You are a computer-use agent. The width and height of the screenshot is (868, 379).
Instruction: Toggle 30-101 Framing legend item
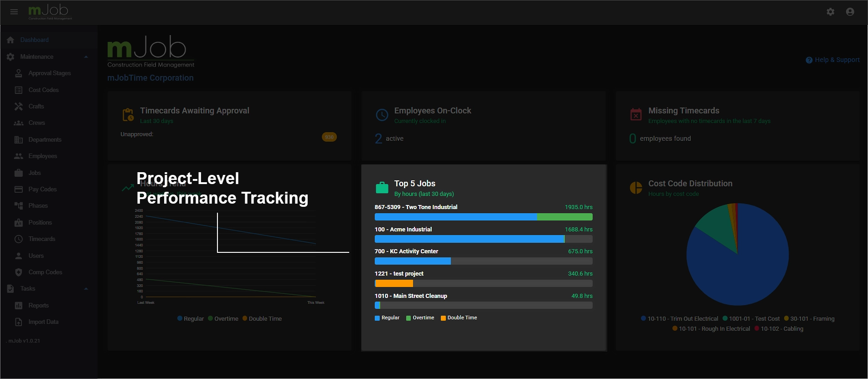(x=809, y=319)
